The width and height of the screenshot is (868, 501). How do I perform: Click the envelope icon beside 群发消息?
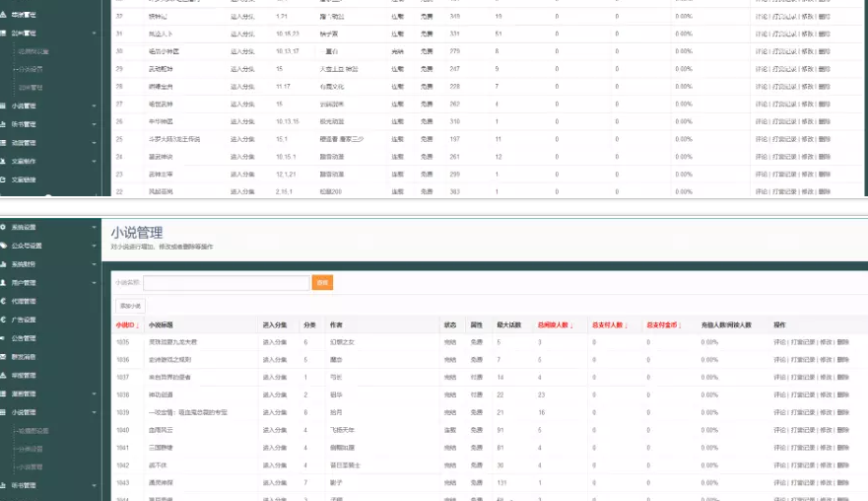[x=4, y=357]
